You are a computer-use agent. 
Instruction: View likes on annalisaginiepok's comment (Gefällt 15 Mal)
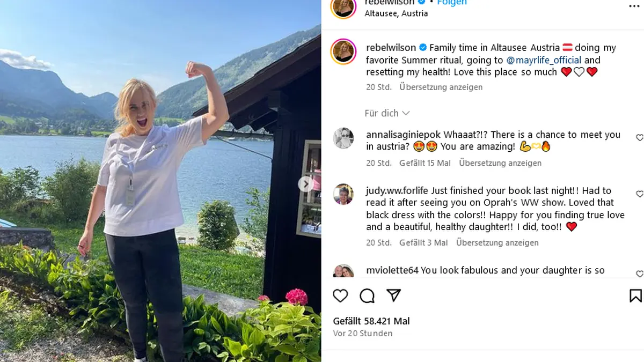(425, 163)
